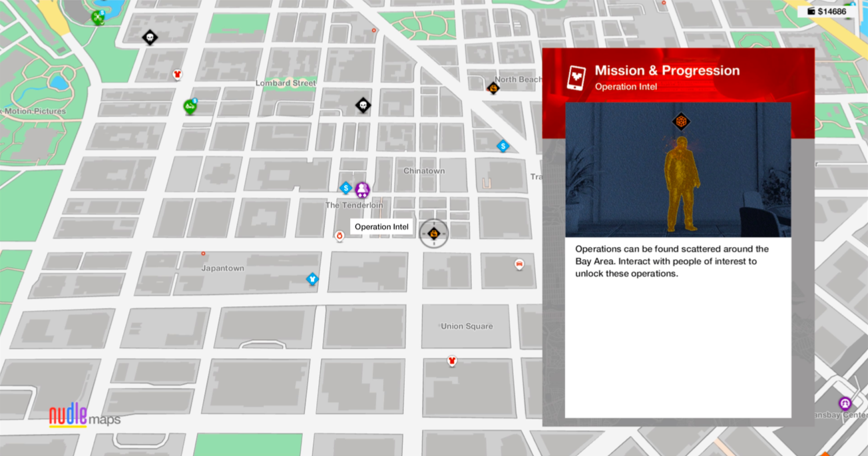This screenshot has height=456, width=868.
Task: Click the orange ring pin beside Operation Intel label
Action: 339,236
